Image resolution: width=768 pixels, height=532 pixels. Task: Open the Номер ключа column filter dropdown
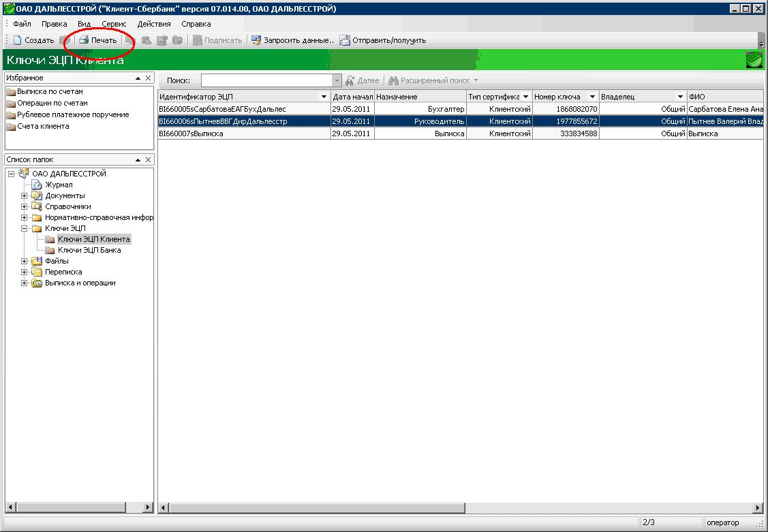pos(592,97)
